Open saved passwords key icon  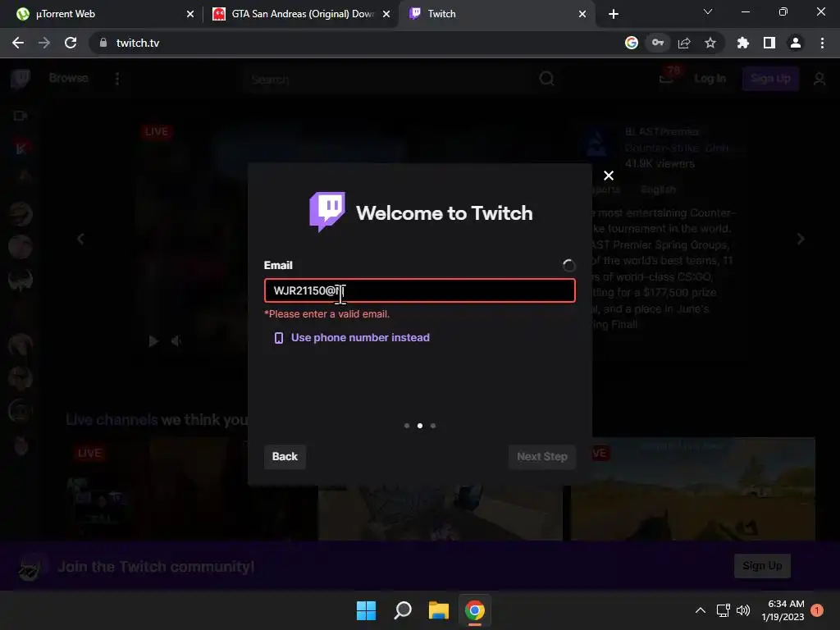click(x=658, y=43)
